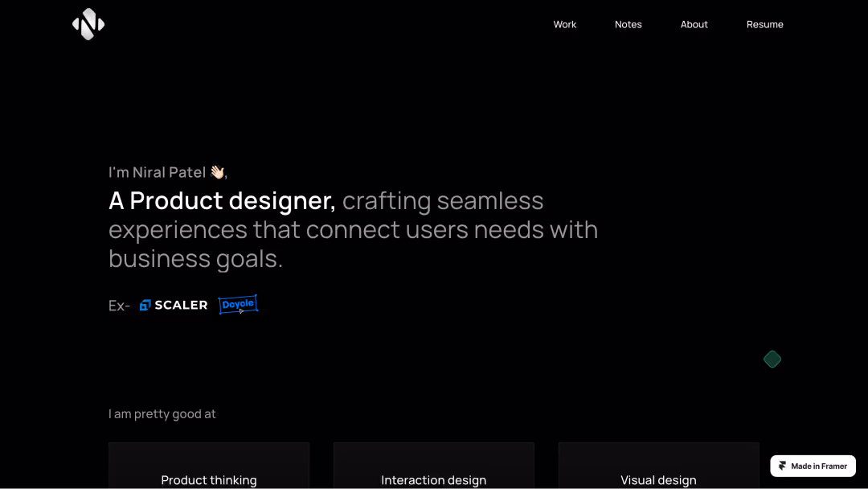
Task: Click the Made in Framer text
Action: point(819,466)
